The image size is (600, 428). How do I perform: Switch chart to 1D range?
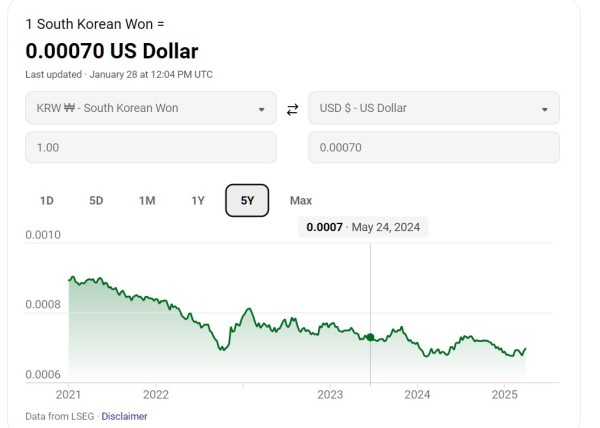pyautogui.click(x=47, y=201)
